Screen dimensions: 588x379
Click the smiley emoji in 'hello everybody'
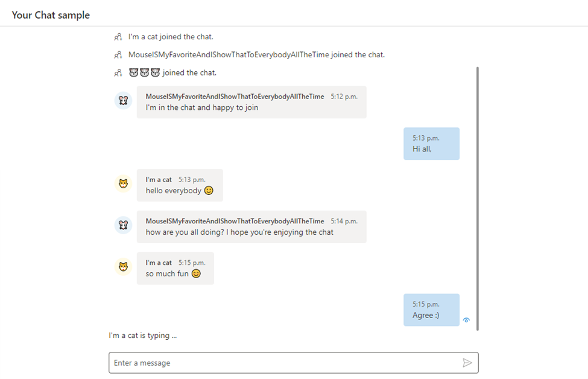[x=209, y=191]
